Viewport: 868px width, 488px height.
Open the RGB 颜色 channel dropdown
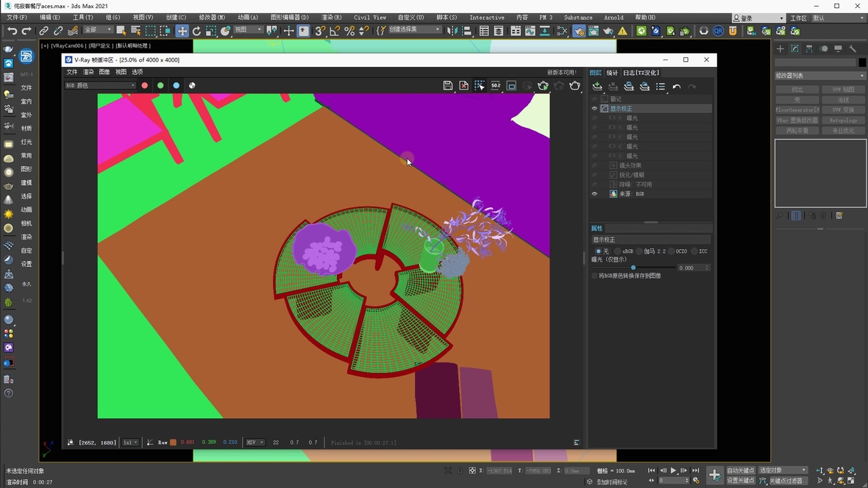pos(101,86)
